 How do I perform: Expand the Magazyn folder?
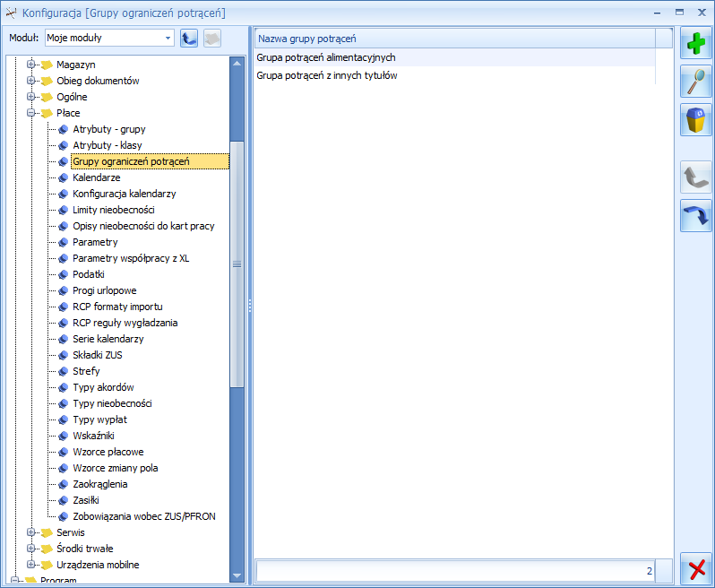pyautogui.click(x=30, y=65)
